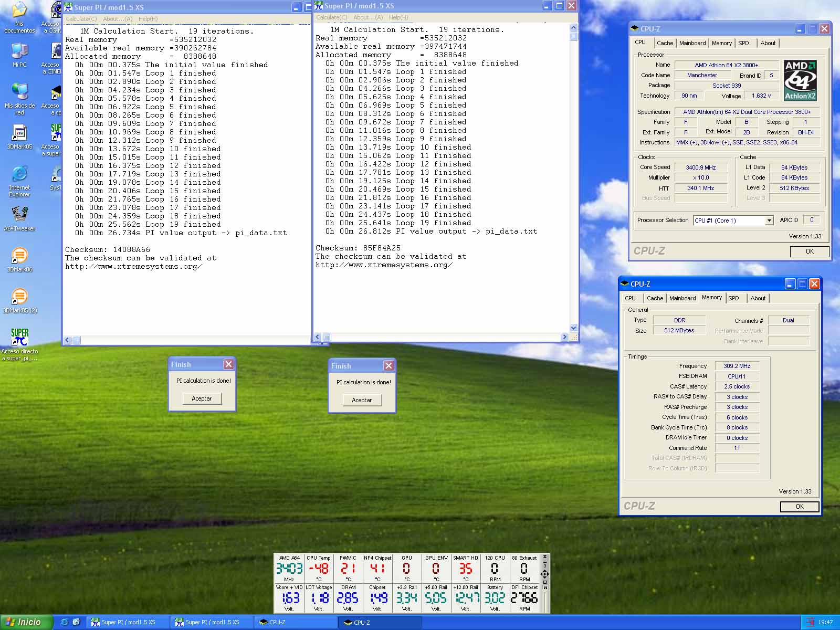Open the About tab in upper CPU-Z
The height and width of the screenshot is (630, 840).
click(768, 43)
